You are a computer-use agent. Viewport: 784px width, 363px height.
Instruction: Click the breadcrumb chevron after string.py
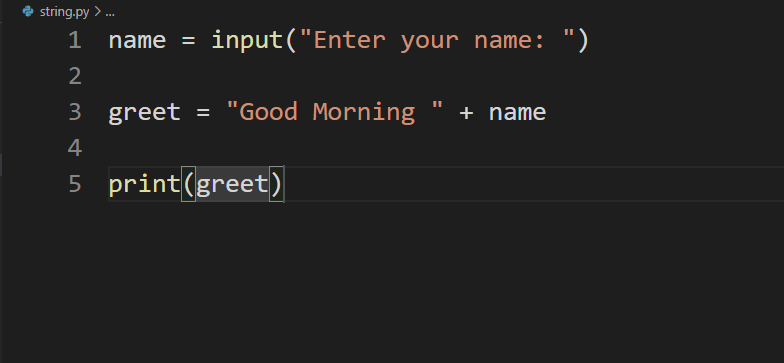pos(97,12)
